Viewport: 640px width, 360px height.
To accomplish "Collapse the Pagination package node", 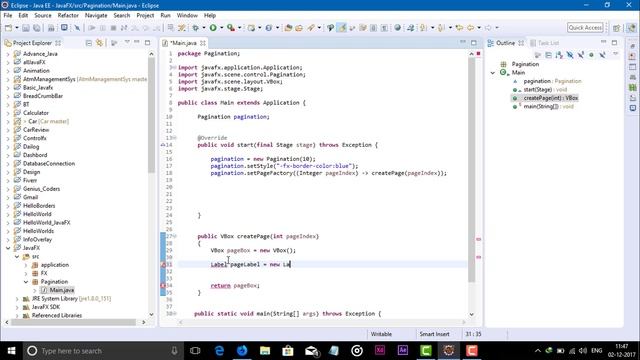I will point(26,282).
